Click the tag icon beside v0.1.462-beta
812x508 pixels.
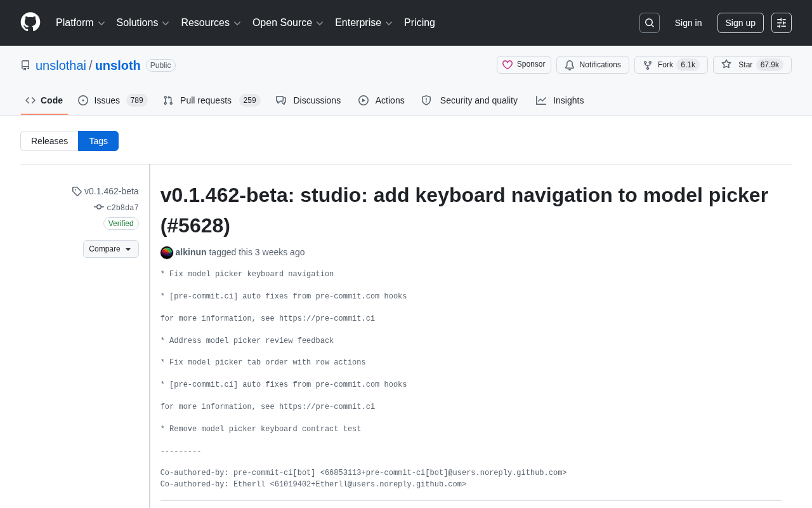pos(77,191)
